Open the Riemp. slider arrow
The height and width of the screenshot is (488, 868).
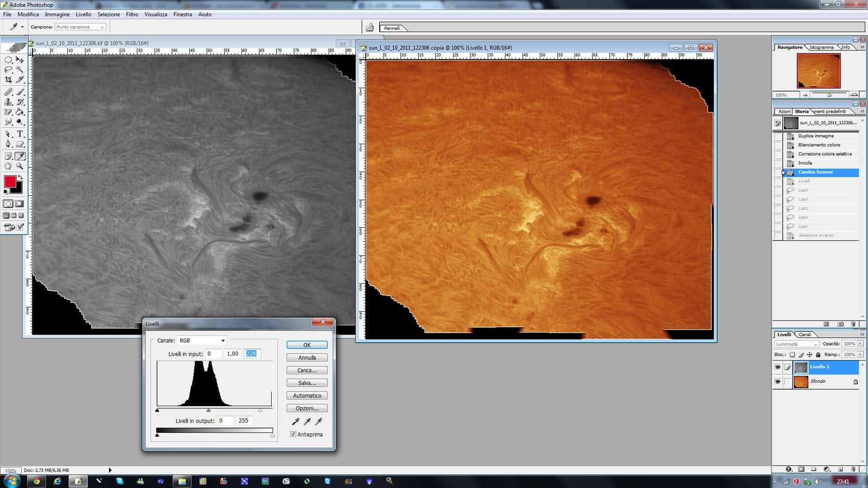[x=860, y=355]
